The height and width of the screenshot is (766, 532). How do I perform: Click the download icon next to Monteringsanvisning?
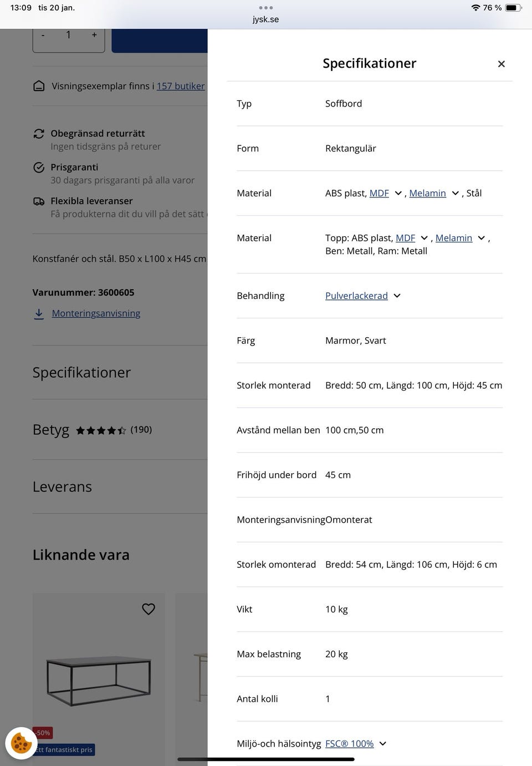pos(39,314)
